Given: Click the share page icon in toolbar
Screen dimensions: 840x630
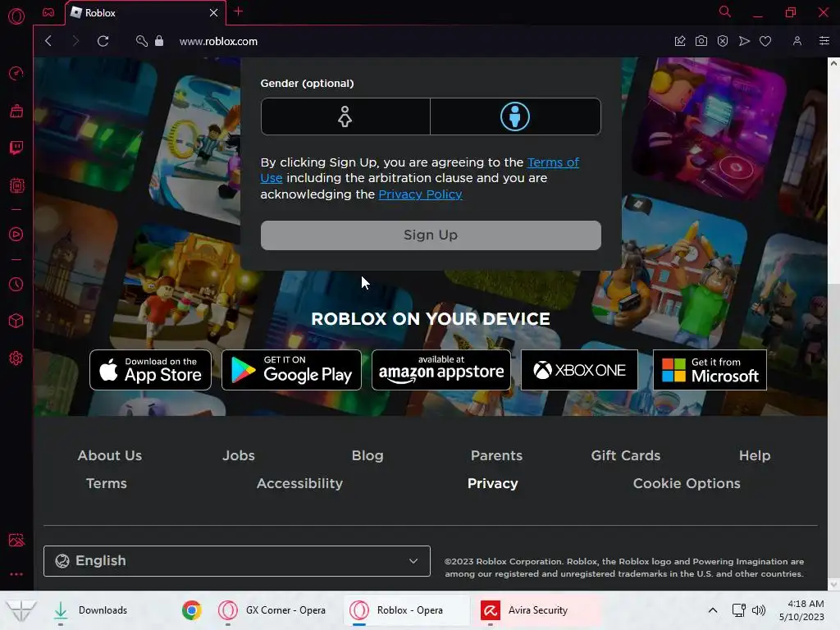Looking at the screenshot, I should tap(680, 41).
